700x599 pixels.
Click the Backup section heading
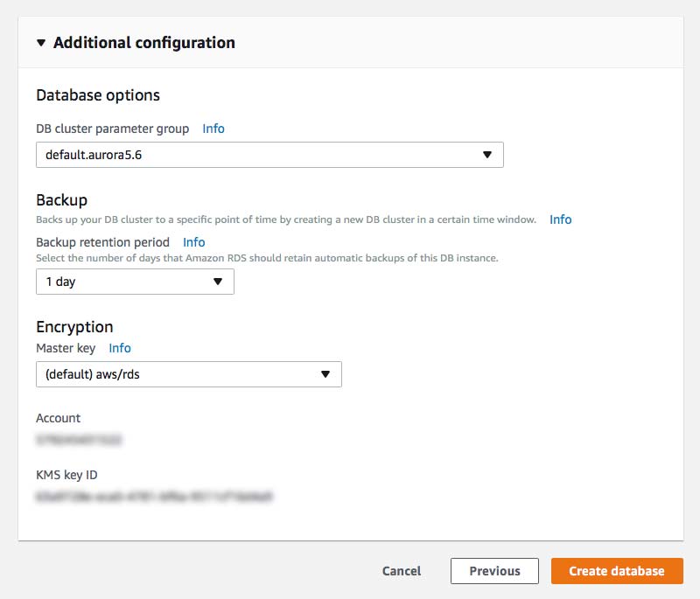[61, 200]
